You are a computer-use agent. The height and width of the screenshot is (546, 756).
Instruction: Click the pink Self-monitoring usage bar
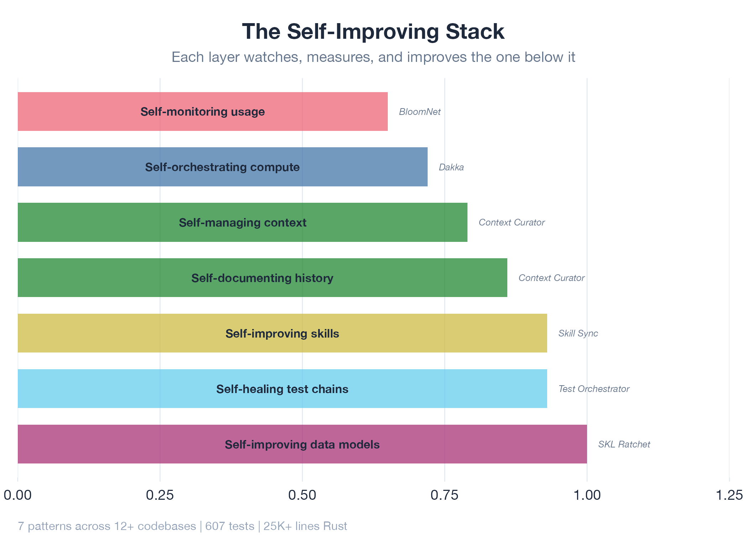point(202,112)
